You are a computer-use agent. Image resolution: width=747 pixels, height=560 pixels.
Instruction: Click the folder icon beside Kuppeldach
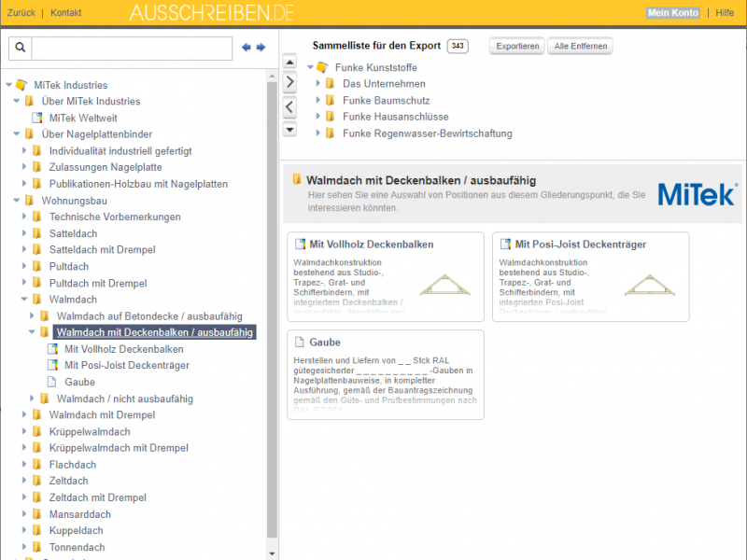coord(36,530)
